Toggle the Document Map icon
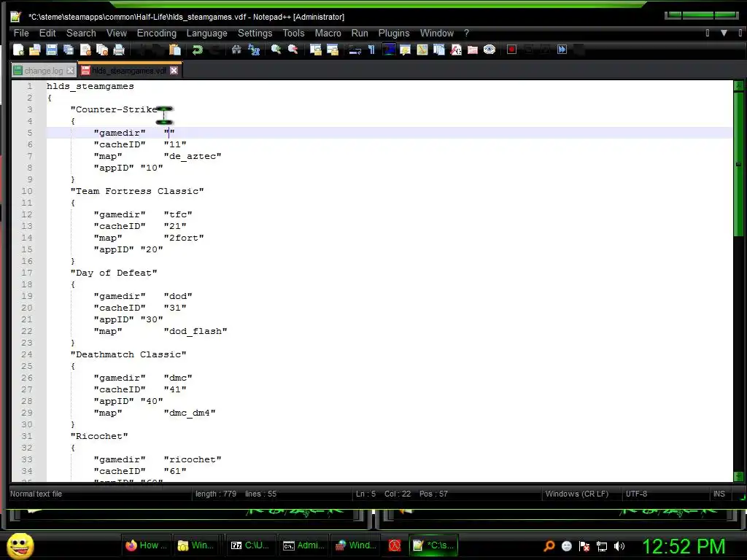Screen dimensions: 747x560 tap(422, 50)
